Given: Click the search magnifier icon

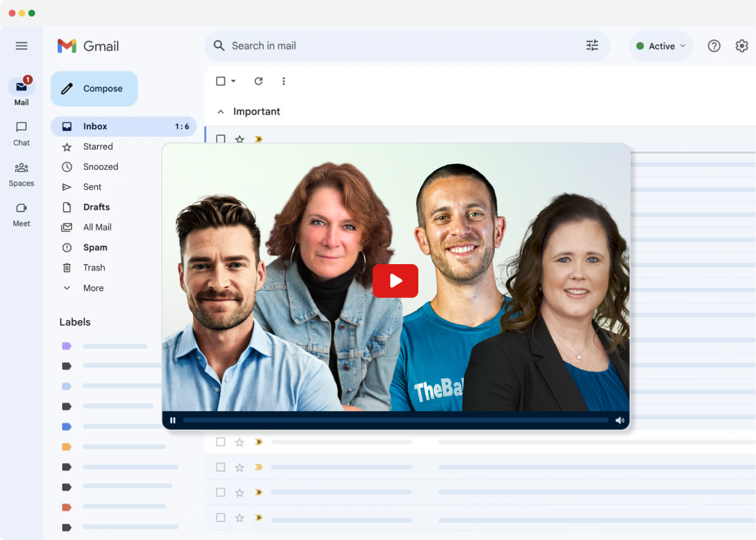Looking at the screenshot, I should [x=219, y=46].
